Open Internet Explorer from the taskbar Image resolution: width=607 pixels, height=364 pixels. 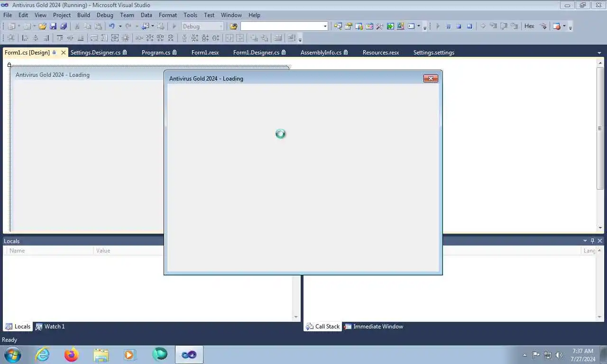pos(42,355)
